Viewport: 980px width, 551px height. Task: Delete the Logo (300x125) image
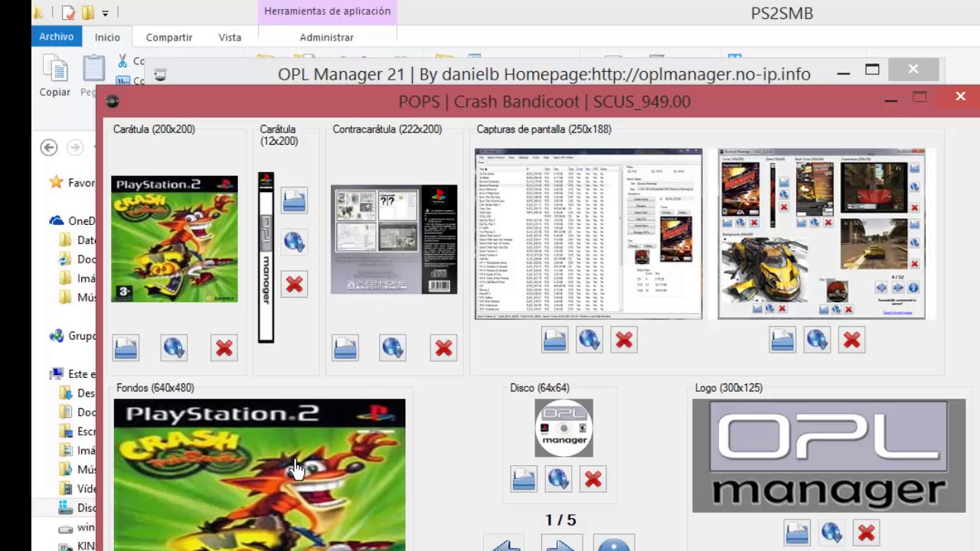point(866,533)
